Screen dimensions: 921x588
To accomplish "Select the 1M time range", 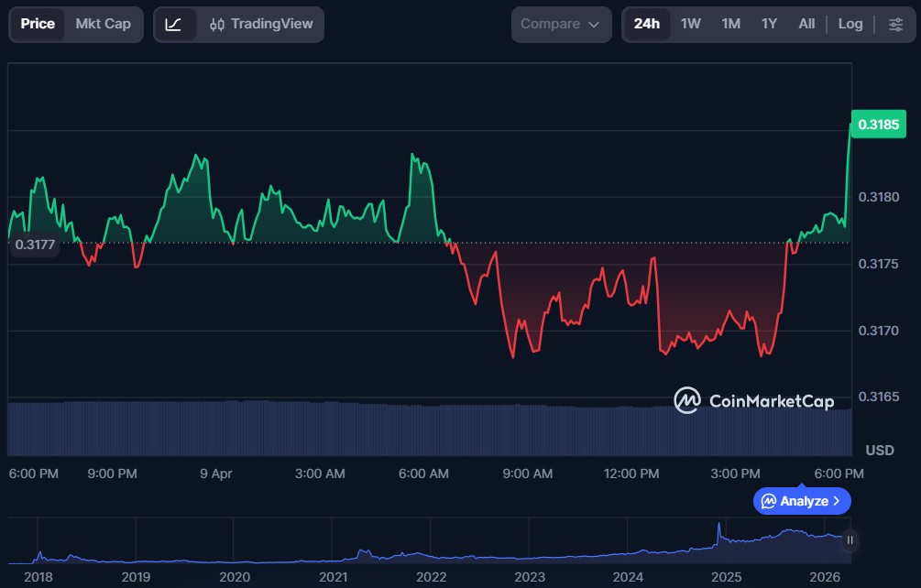I will [730, 25].
